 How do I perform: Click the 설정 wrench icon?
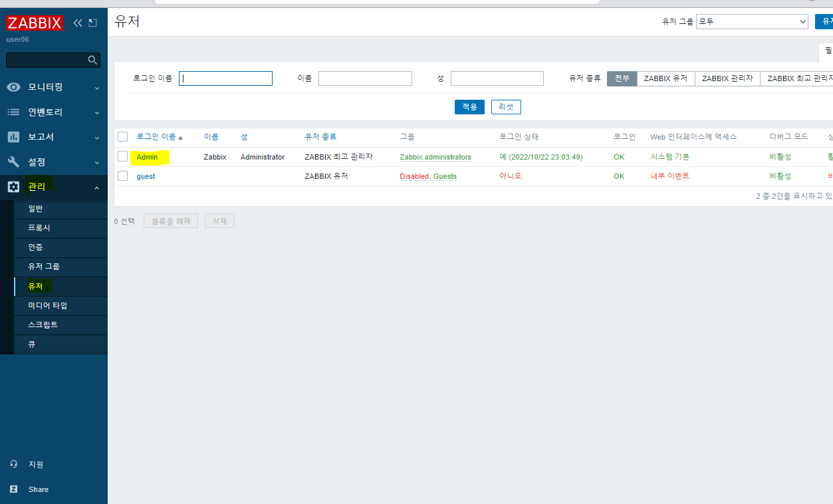tap(13, 162)
